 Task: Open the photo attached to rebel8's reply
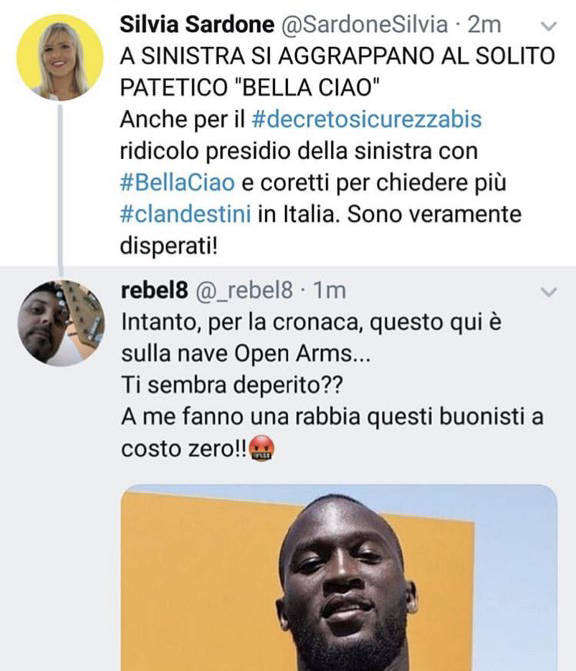tap(339, 578)
